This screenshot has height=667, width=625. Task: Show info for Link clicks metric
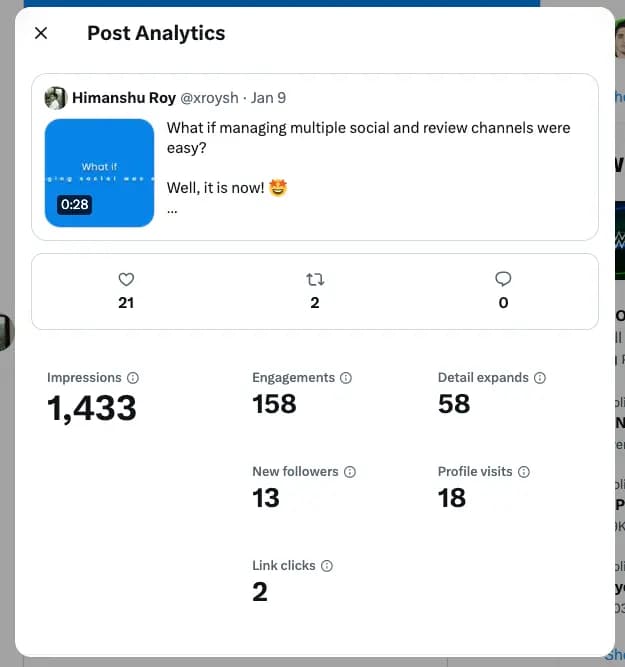coord(327,566)
